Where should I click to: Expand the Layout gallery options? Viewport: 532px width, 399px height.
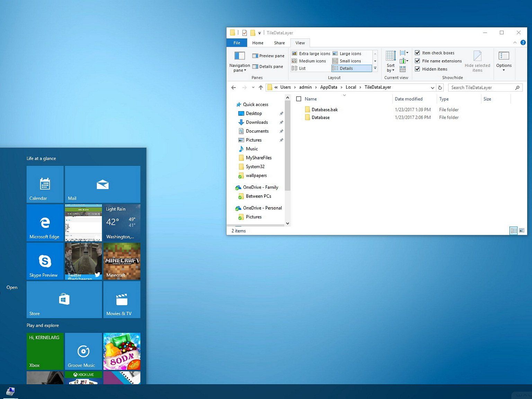click(375, 68)
